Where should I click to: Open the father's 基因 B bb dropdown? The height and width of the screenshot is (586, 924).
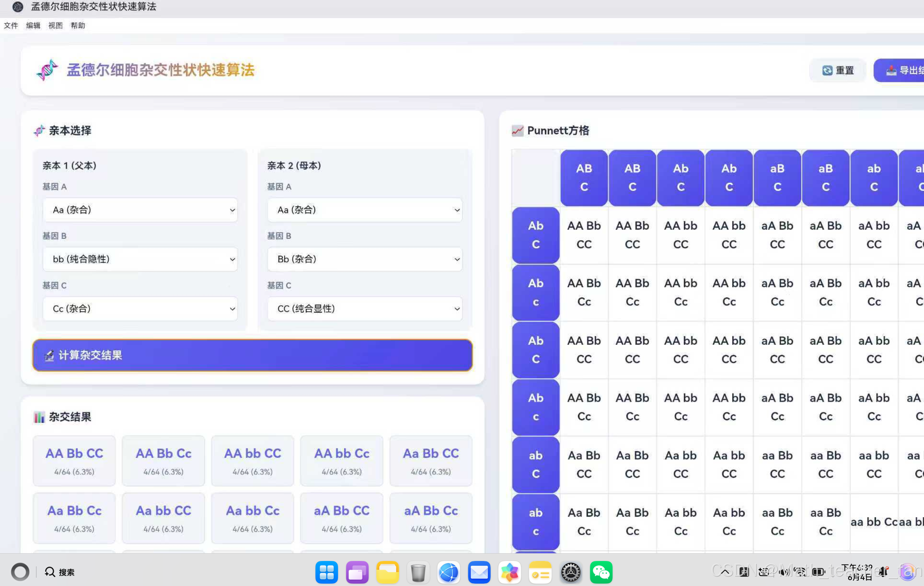[140, 260]
